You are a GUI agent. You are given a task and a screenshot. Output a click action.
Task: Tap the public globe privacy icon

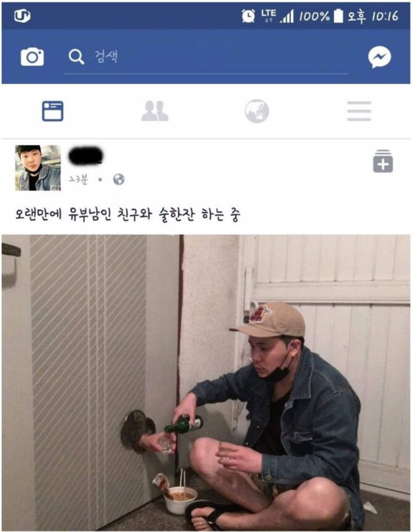(119, 179)
